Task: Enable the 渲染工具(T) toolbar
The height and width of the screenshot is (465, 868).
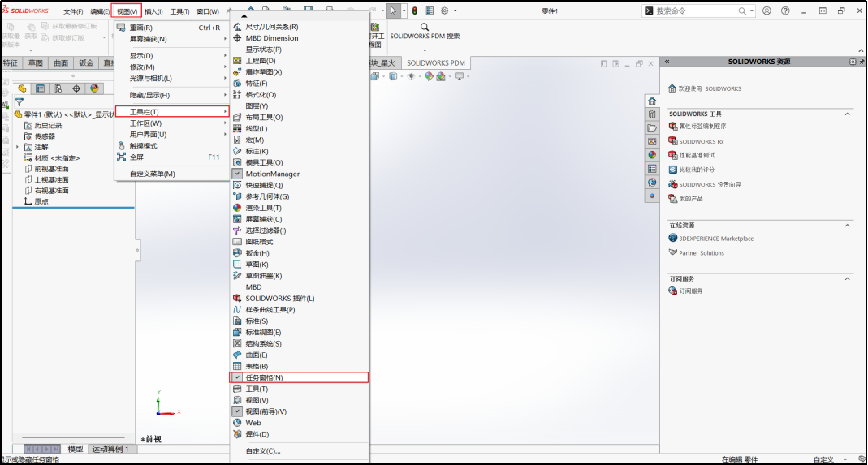Action: point(299,208)
